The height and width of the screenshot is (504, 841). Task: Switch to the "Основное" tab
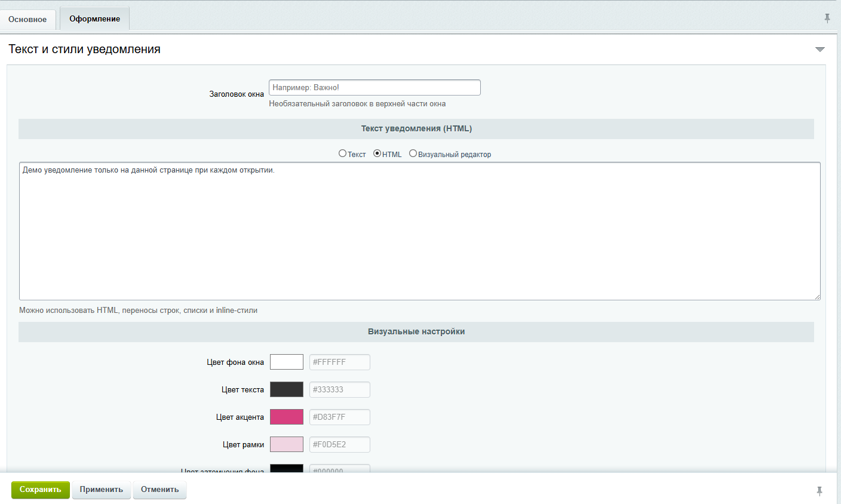(x=27, y=19)
